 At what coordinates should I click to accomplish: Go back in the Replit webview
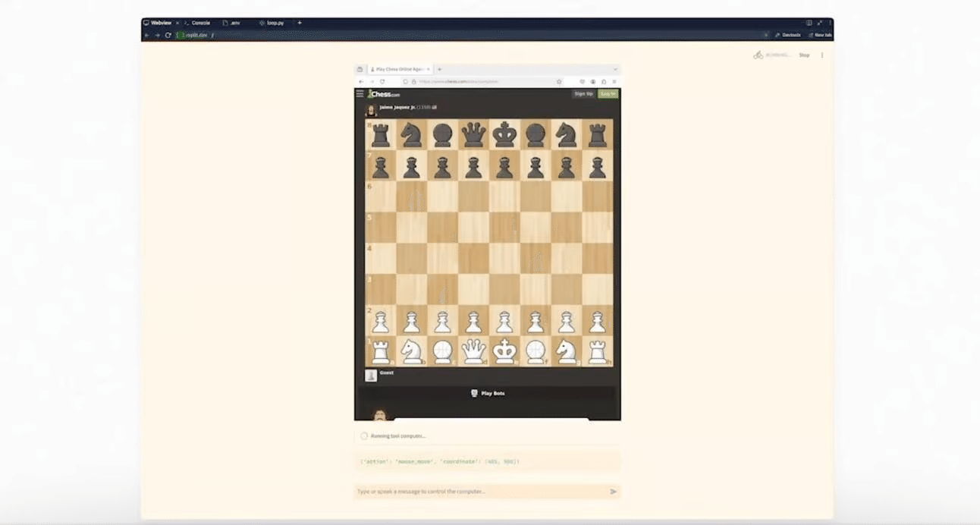point(148,35)
